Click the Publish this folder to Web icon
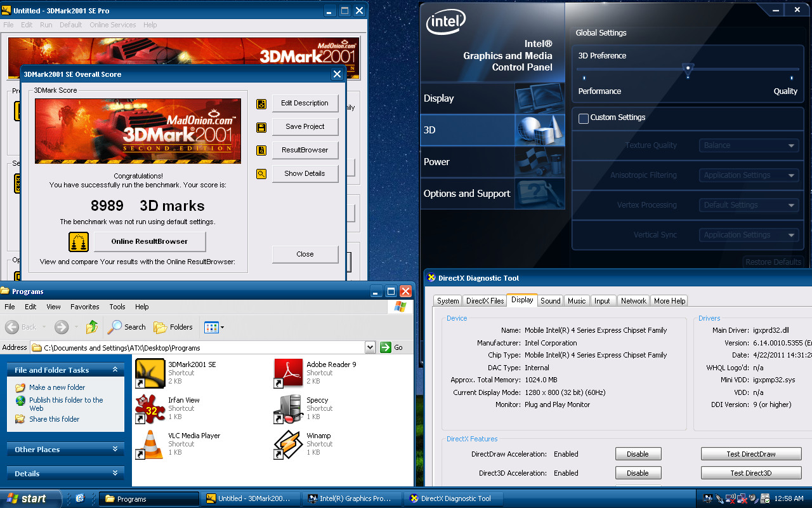This screenshot has height=508, width=812. click(x=20, y=401)
